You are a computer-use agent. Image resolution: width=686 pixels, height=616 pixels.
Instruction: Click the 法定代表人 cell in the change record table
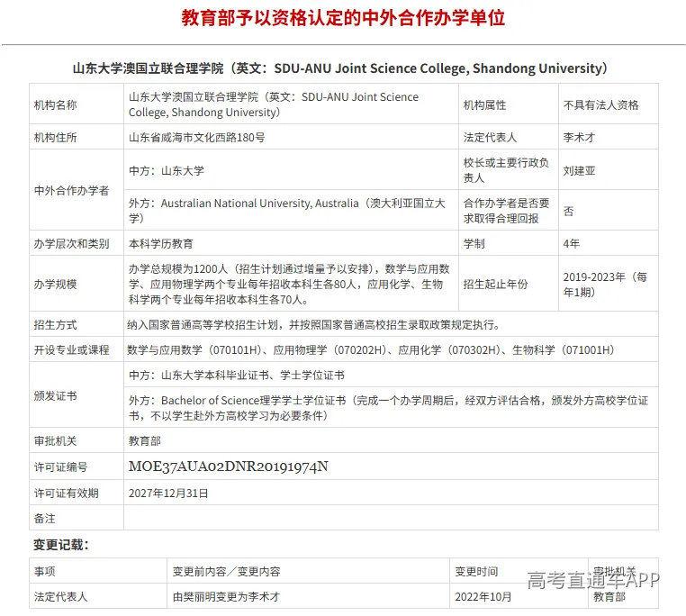tap(98, 596)
